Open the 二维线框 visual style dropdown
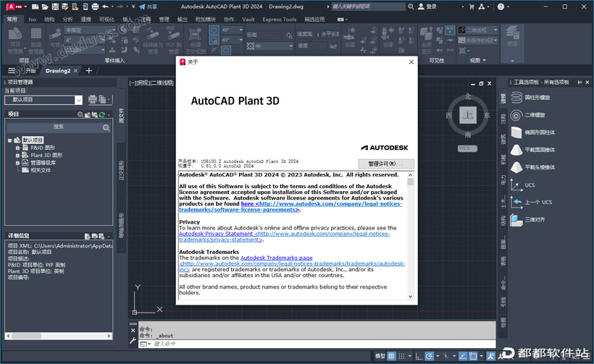 pos(478,30)
